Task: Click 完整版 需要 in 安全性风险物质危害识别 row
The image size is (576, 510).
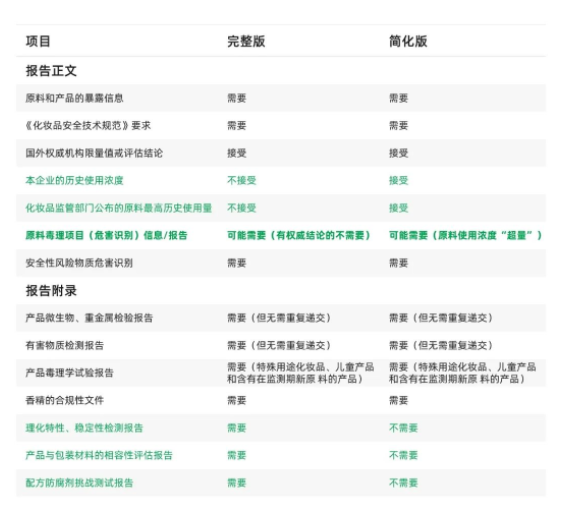Action: [237, 263]
